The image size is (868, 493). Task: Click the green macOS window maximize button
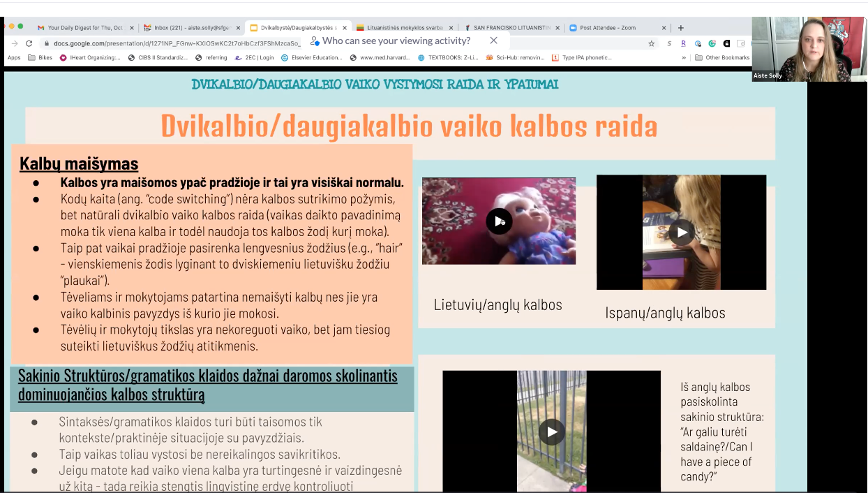20,27
